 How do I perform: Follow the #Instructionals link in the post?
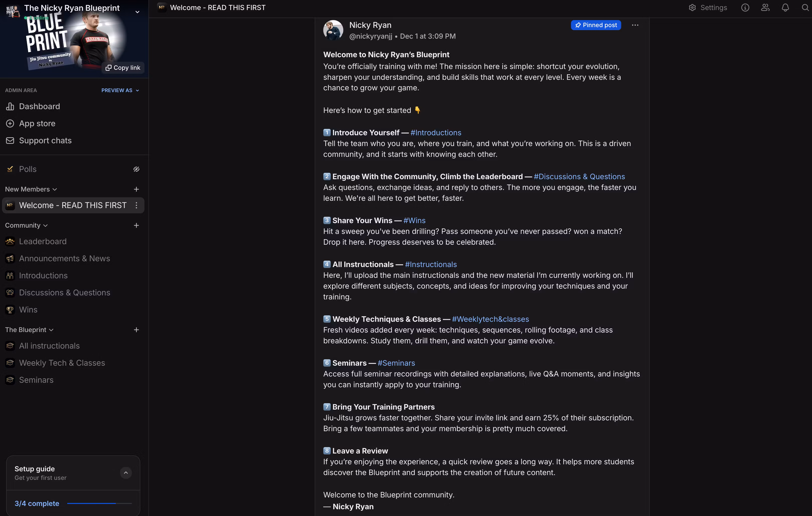[x=431, y=265]
